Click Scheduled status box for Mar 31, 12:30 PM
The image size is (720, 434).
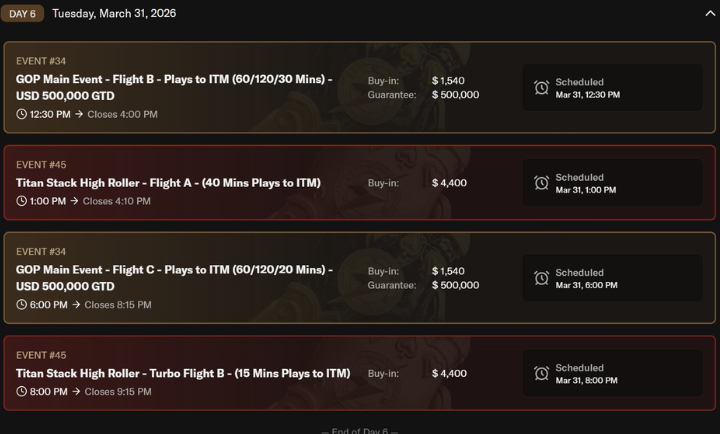tap(612, 88)
